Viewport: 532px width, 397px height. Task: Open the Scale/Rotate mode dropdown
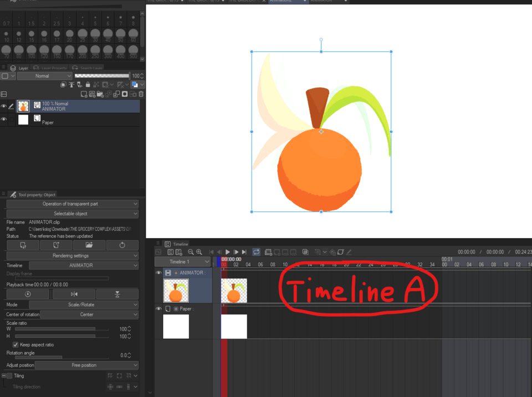tap(84, 305)
